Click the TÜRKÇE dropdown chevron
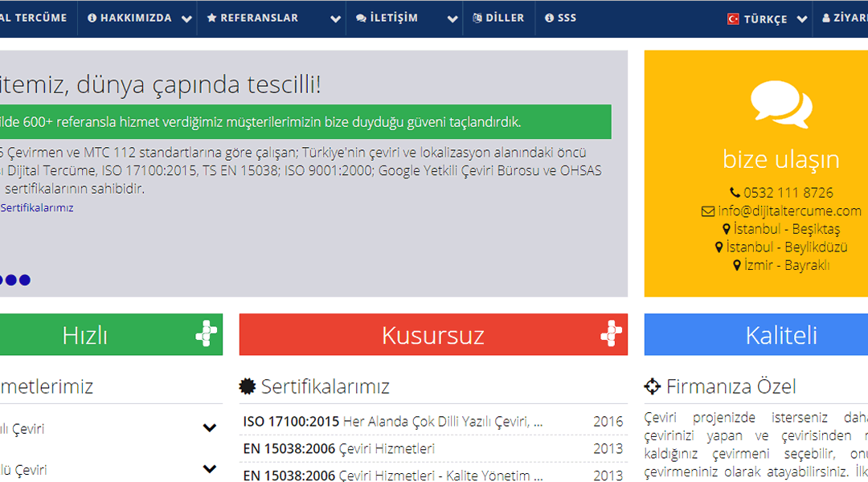The image size is (868, 482). coord(801,19)
